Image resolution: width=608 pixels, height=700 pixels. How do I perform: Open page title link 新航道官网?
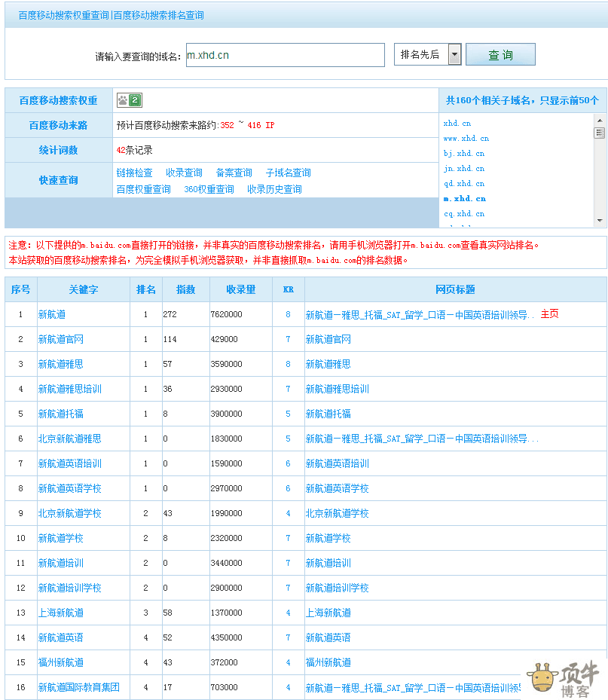[328, 339]
